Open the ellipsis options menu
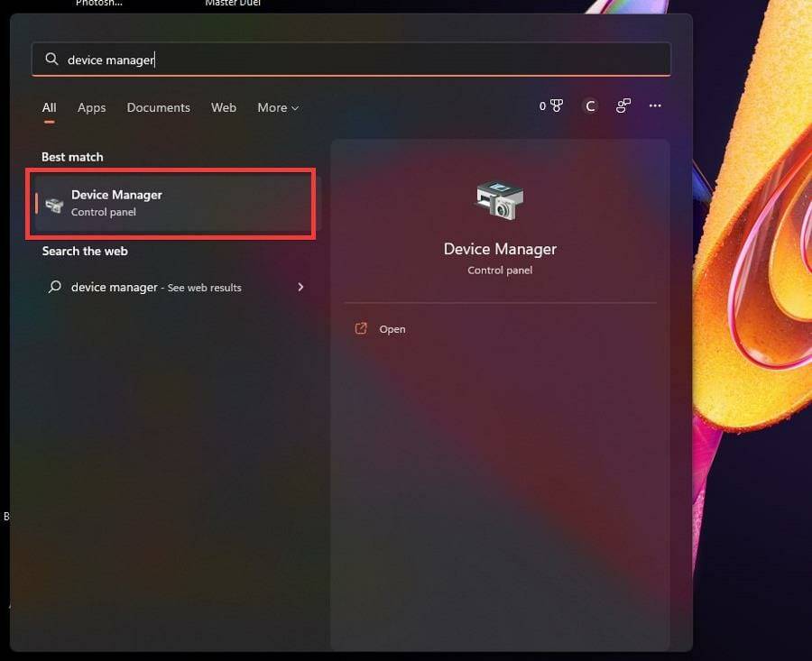Screen dimensions: 812x661 (655, 106)
